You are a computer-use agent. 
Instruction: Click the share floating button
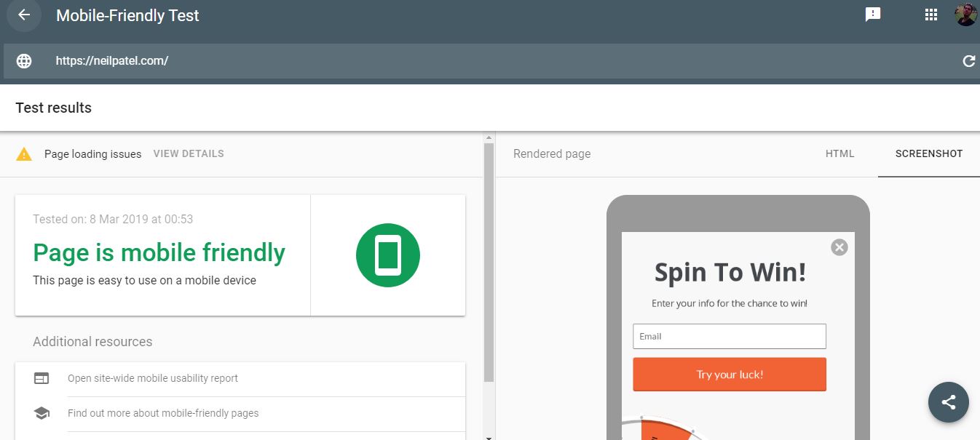pyautogui.click(x=948, y=402)
